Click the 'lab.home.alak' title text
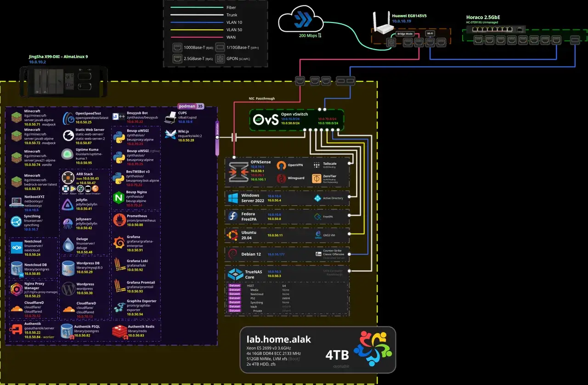The image size is (588, 385). click(279, 340)
